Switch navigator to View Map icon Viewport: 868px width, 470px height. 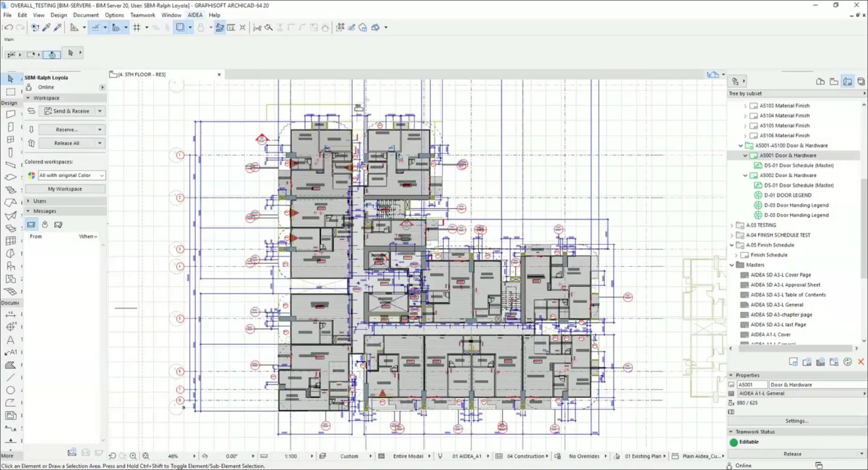(834, 81)
